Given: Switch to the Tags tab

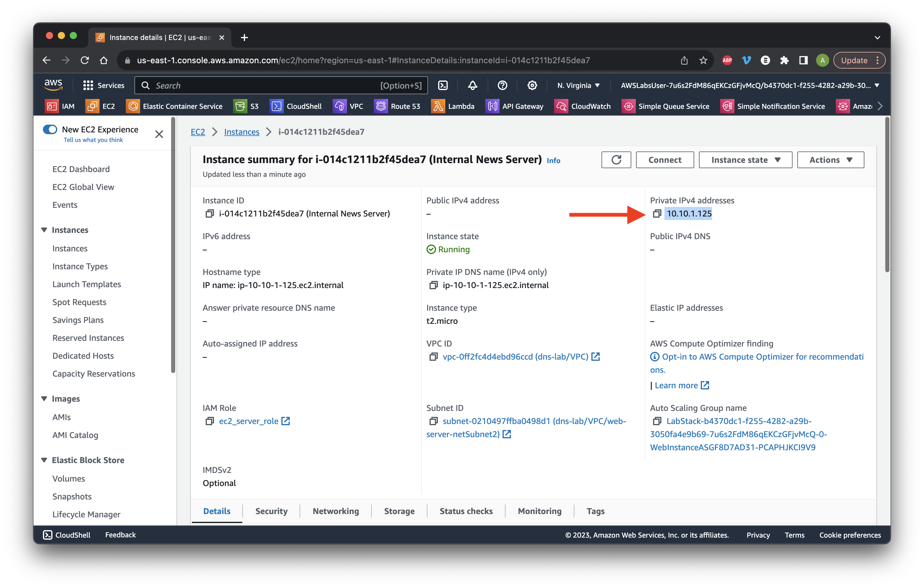Looking at the screenshot, I should point(596,511).
